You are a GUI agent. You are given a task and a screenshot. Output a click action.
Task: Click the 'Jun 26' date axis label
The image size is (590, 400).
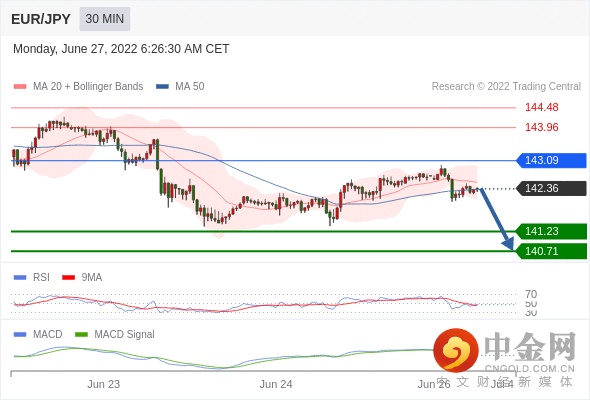pyautogui.click(x=433, y=384)
